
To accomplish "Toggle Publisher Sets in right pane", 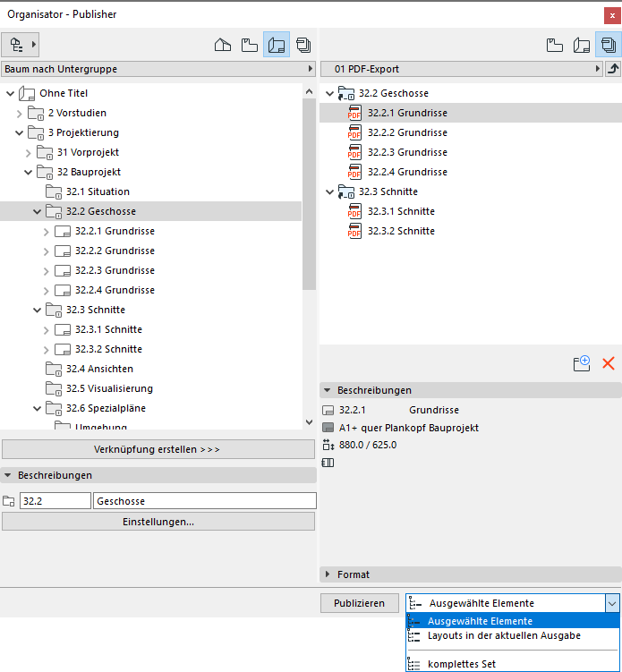I will click(609, 45).
